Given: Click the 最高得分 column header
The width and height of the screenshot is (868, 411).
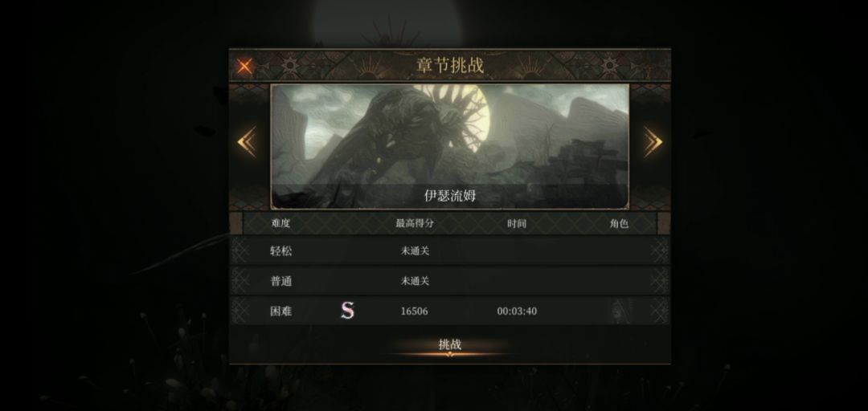Looking at the screenshot, I should (x=415, y=223).
